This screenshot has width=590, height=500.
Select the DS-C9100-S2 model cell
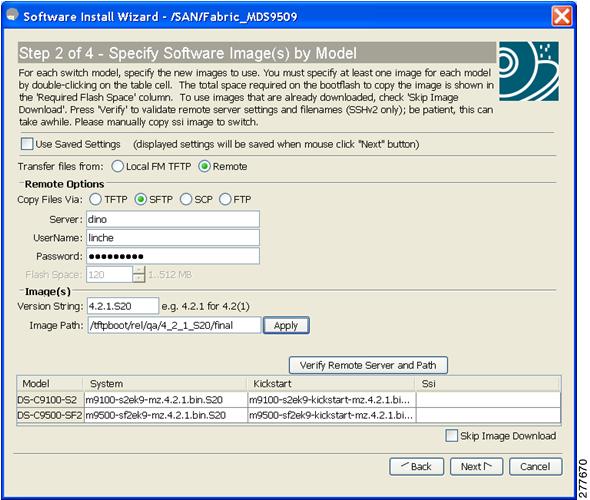point(50,400)
